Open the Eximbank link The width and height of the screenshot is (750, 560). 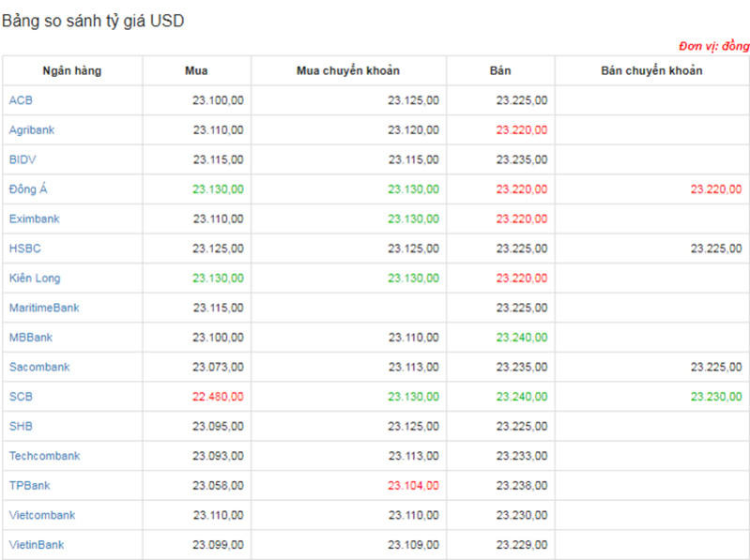(34, 219)
